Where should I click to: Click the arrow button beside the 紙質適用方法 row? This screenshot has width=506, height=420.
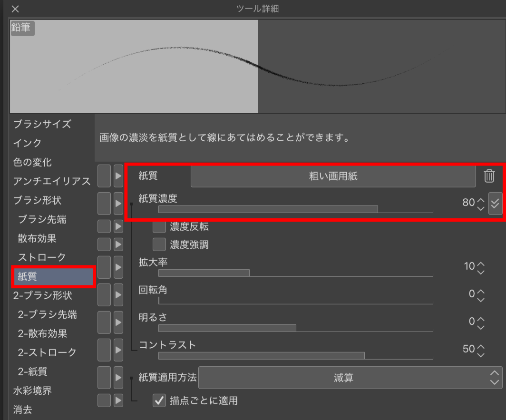point(118,377)
